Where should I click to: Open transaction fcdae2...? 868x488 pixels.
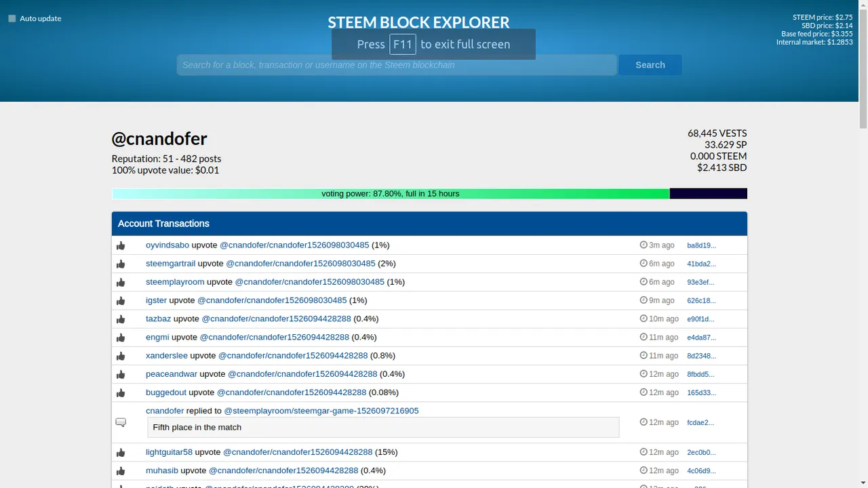(701, 422)
